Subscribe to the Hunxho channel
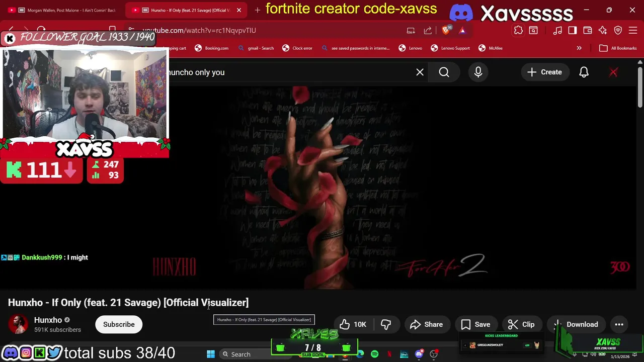Viewport: 644px width, 362px height. [119, 324]
